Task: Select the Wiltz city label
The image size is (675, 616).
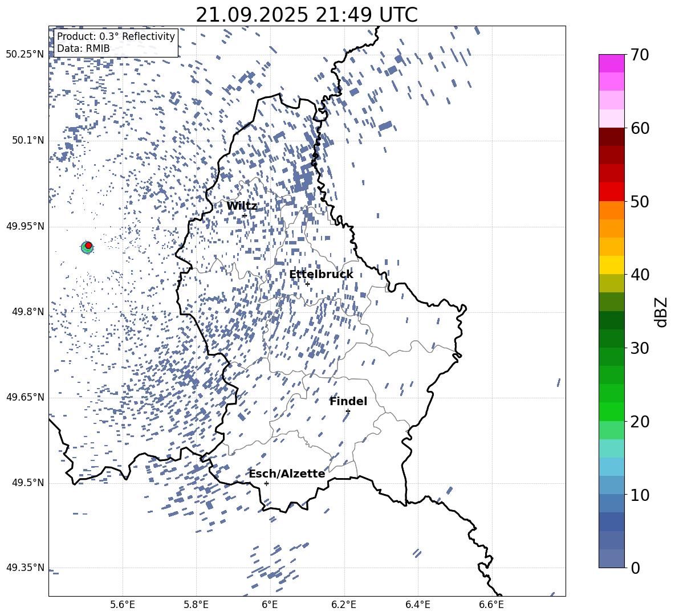Action: click(x=242, y=206)
